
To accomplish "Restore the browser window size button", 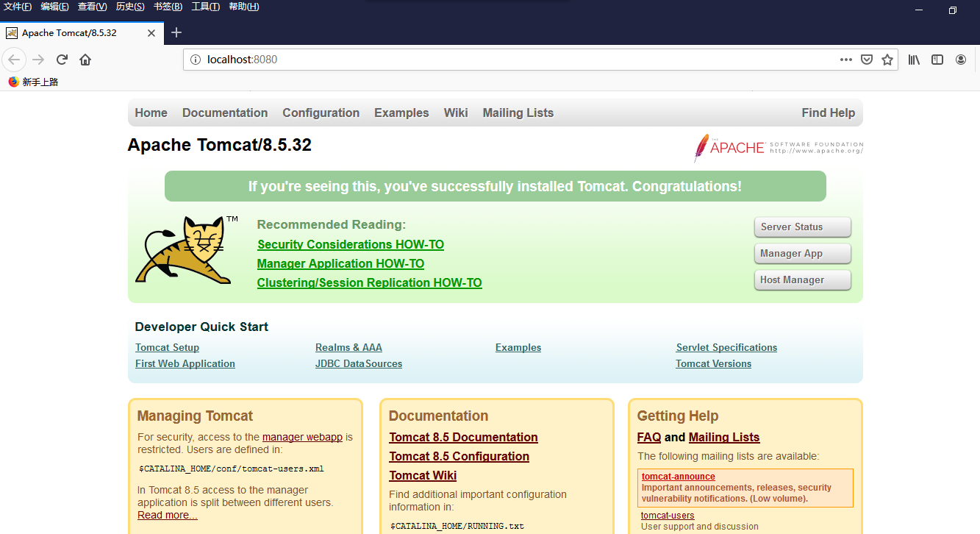I will [x=953, y=10].
